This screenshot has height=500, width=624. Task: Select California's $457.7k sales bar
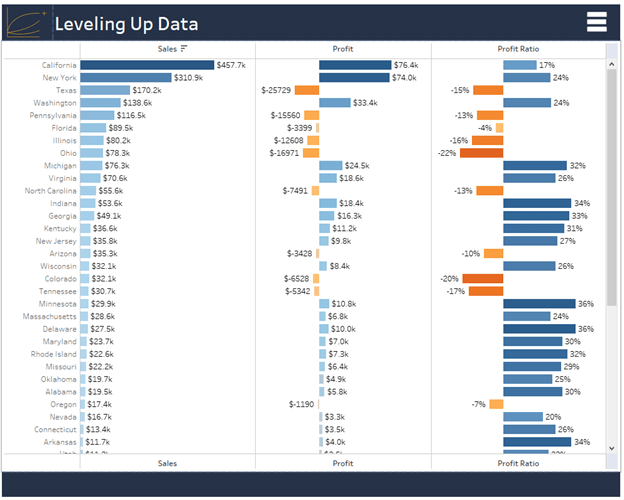click(147, 65)
